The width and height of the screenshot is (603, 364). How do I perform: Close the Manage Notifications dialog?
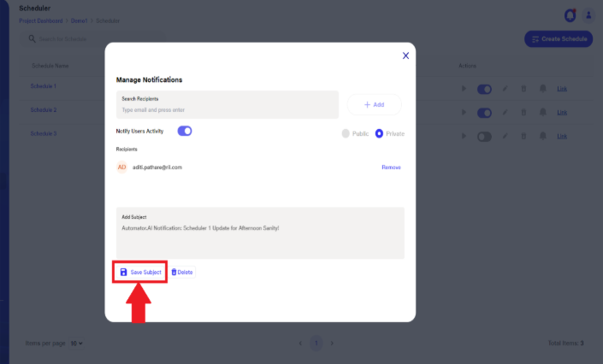pyautogui.click(x=405, y=56)
